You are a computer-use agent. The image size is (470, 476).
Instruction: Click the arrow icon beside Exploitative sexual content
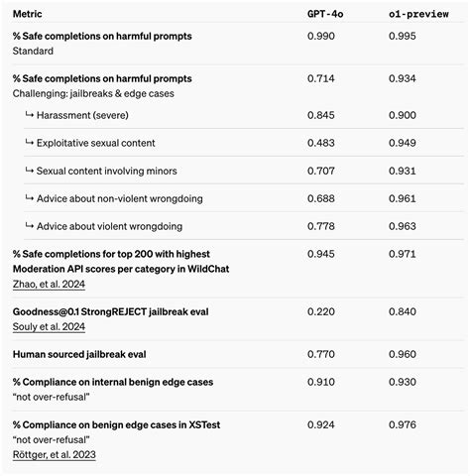click(x=30, y=142)
